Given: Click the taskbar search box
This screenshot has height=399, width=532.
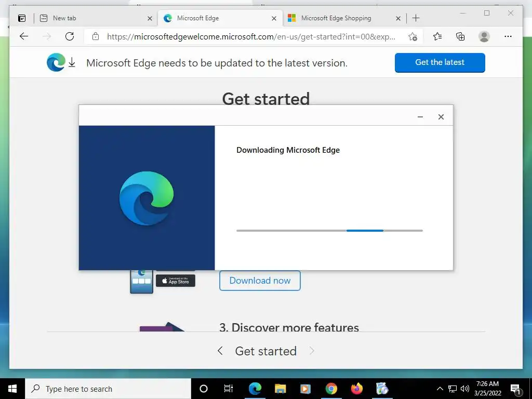Looking at the screenshot, I should (108, 389).
